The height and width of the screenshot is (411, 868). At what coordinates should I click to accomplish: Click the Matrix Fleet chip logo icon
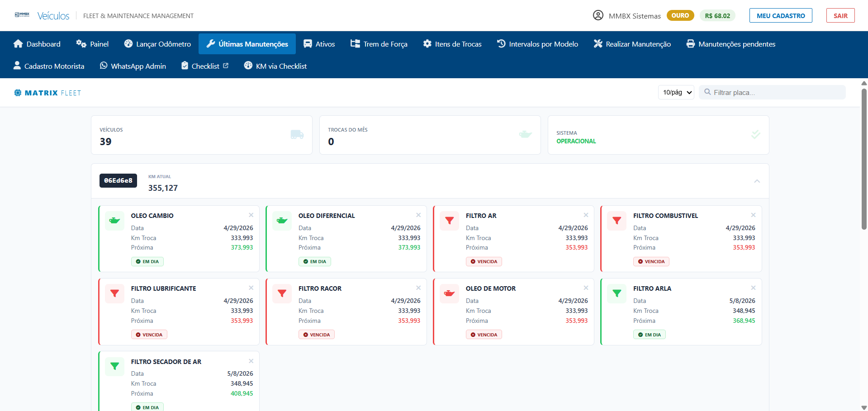pyautogui.click(x=18, y=93)
